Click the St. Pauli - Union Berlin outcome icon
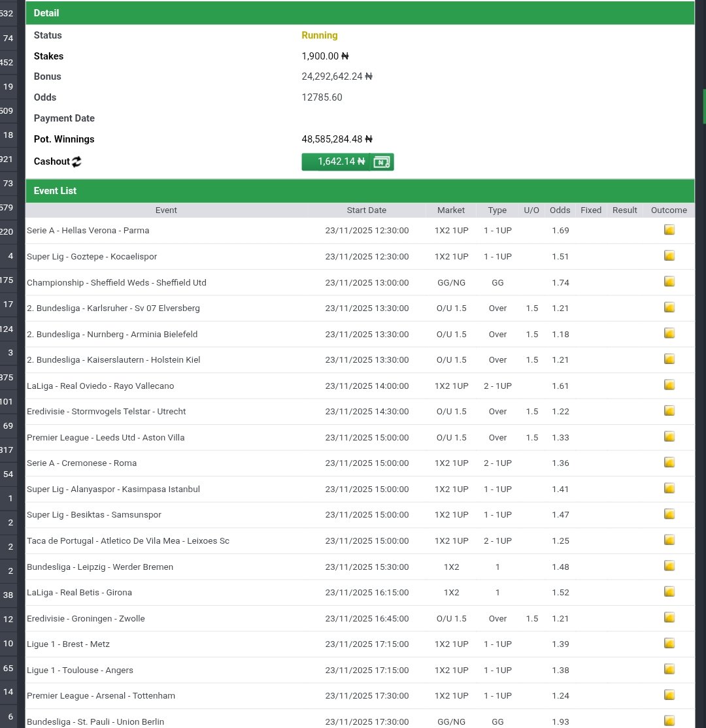This screenshot has height=728, width=706. (669, 721)
